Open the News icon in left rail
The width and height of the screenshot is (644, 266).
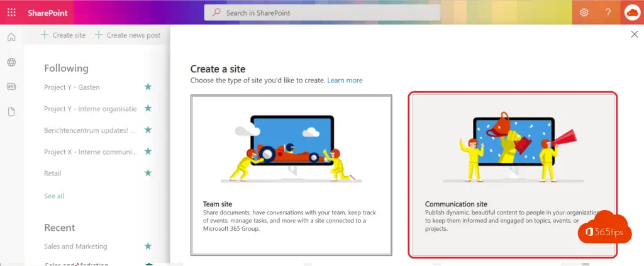pos(11,87)
